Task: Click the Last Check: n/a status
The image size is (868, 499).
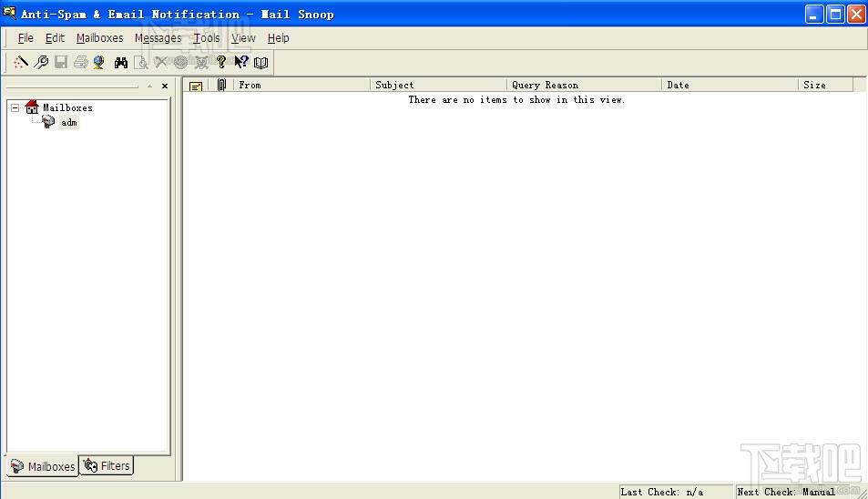Action: coord(675,492)
